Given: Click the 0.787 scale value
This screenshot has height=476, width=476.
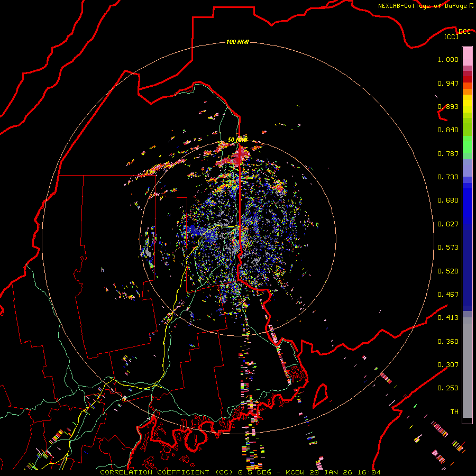Looking at the screenshot, I should point(448,153).
